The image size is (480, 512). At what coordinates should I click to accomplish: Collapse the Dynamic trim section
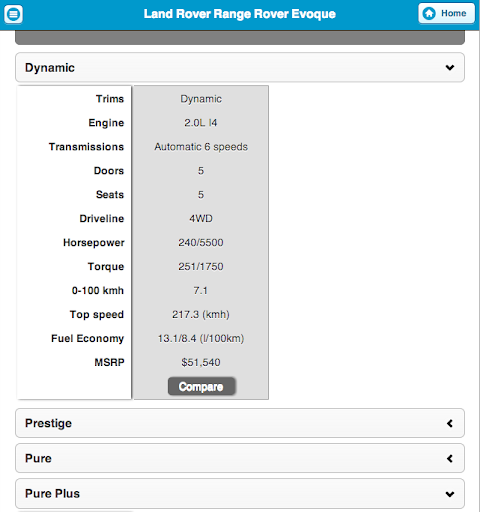[240, 67]
